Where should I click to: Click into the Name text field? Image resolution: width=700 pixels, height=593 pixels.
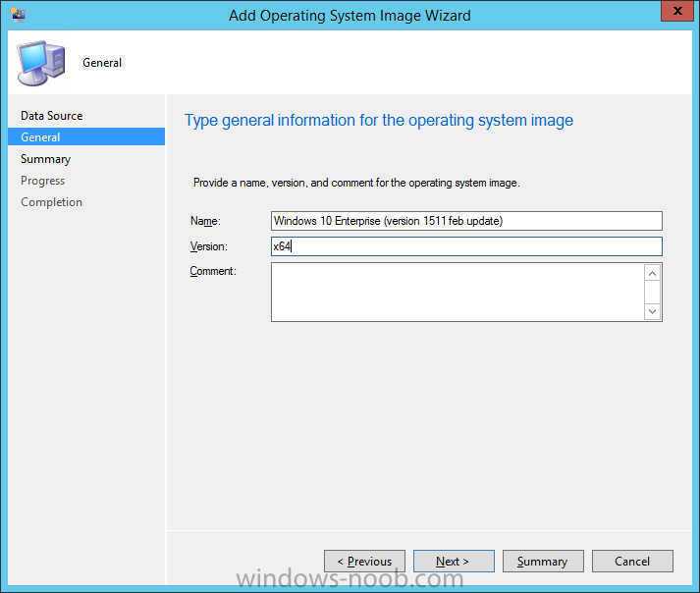[466, 221]
